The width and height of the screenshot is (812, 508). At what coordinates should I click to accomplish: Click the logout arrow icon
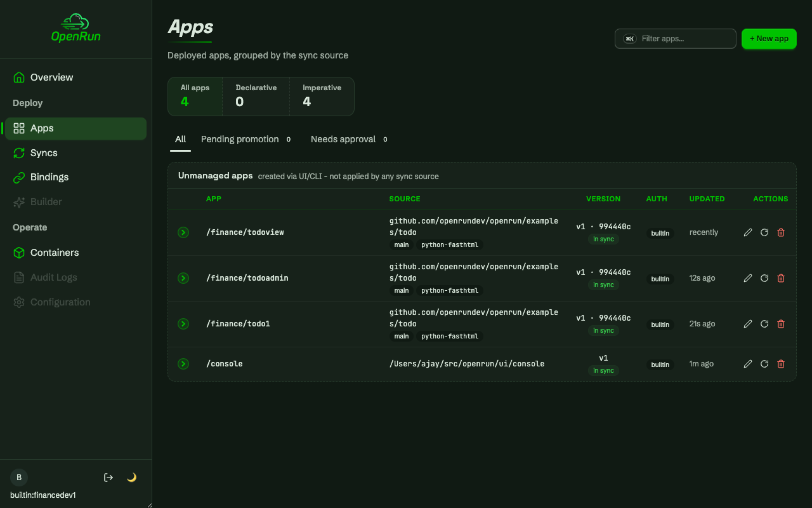coord(108,478)
